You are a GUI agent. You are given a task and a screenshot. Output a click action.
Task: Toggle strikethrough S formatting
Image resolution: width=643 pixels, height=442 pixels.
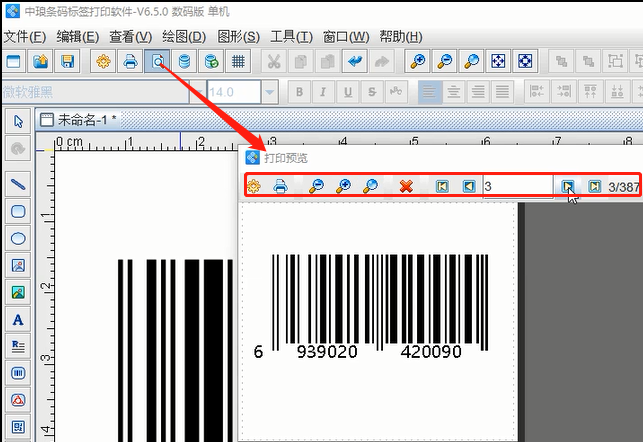(x=372, y=92)
